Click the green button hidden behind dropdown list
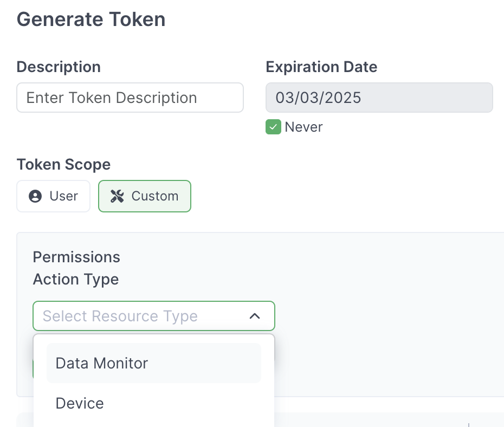This screenshot has height=427, width=504. pyautogui.click(x=33, y=369)
